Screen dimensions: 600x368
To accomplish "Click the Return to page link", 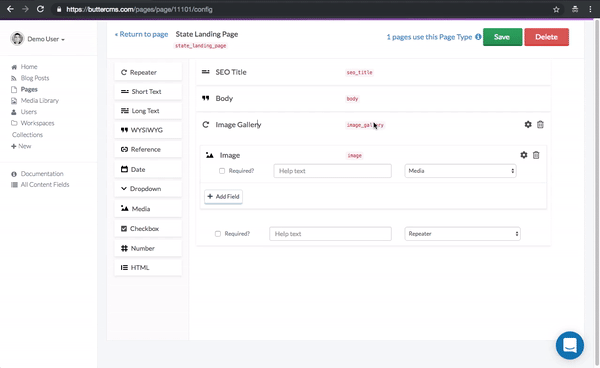I will point(142,34).
